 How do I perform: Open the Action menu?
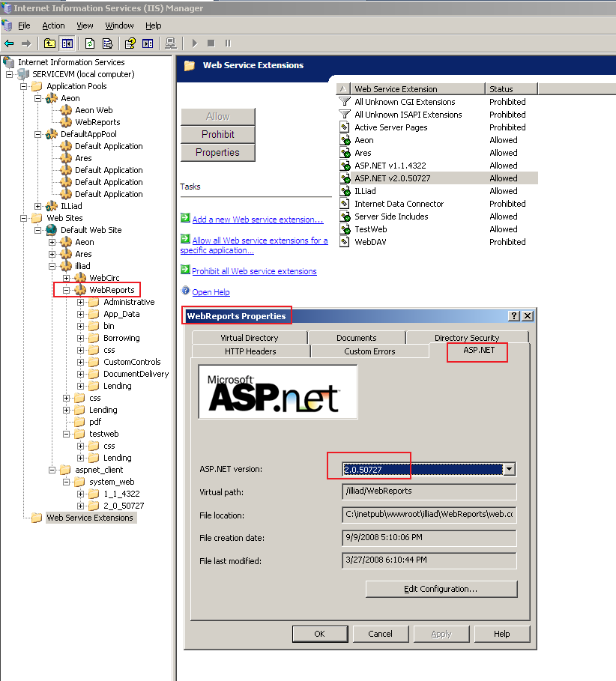point(53,25)
